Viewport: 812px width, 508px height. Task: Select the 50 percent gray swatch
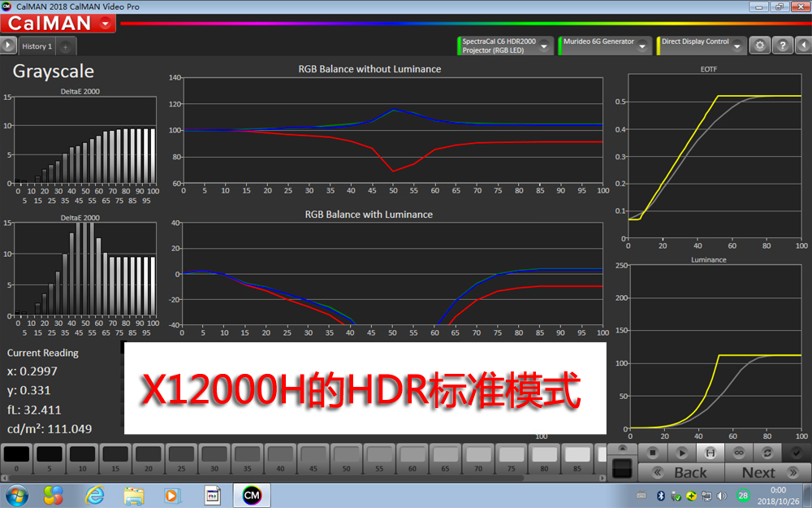coord(347,455)
